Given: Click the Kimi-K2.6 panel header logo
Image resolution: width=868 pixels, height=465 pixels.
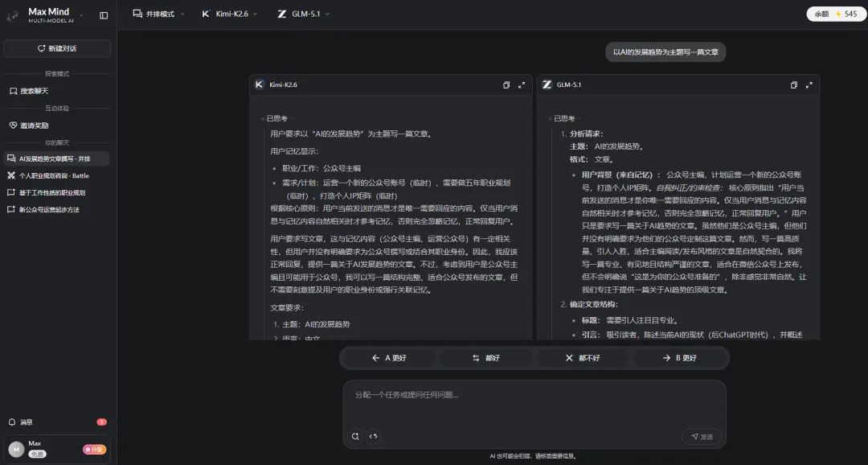Looking at the screenshot, I should 259,84.
